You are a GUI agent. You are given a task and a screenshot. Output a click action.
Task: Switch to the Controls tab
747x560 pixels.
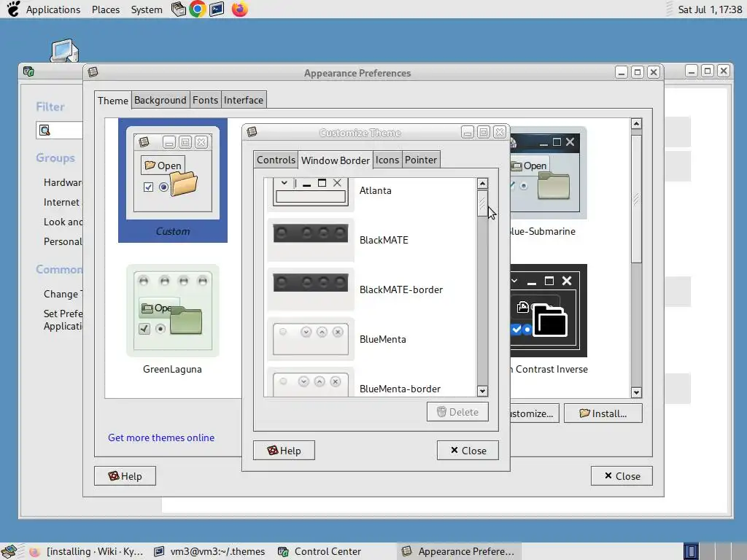[276, 160]
